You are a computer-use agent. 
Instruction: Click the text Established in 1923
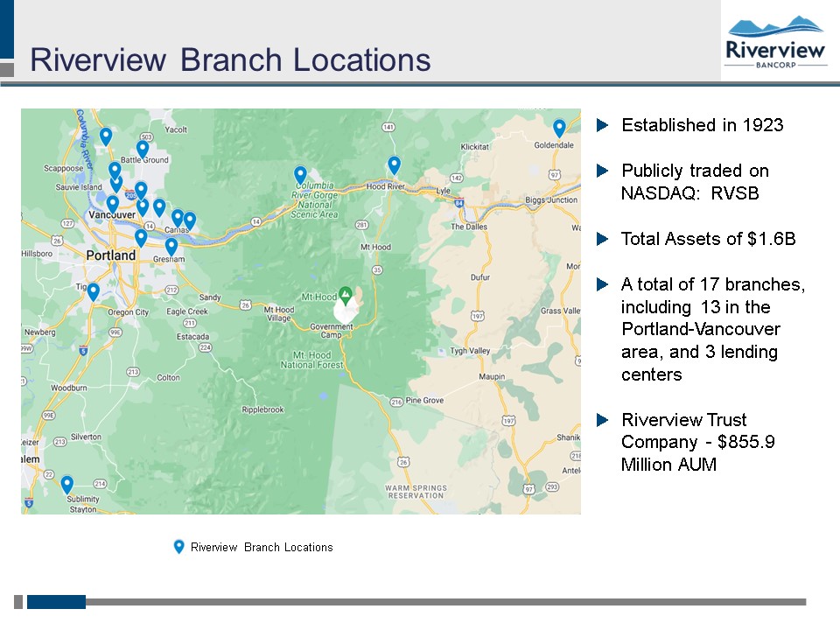(x=703, y=125)
